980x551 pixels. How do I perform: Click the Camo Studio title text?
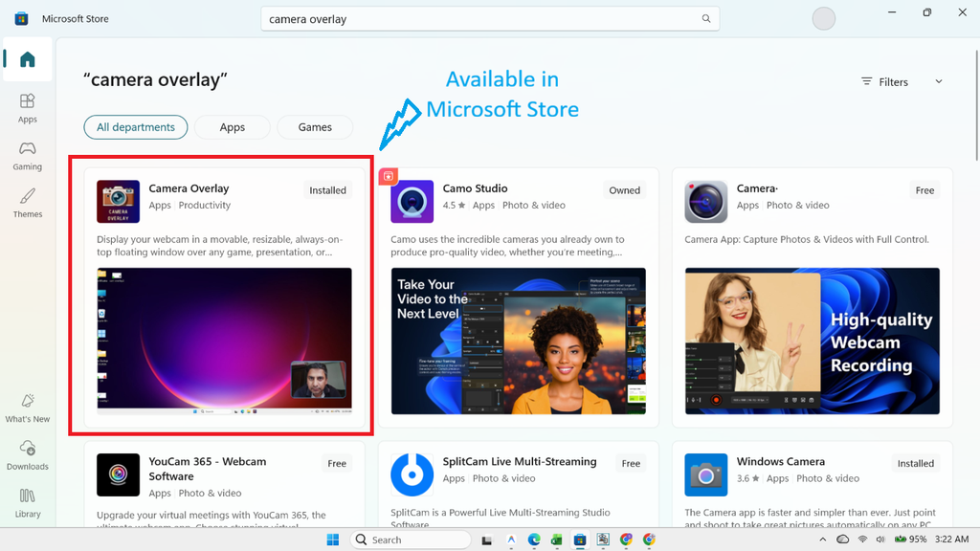(x=475, y=188)
